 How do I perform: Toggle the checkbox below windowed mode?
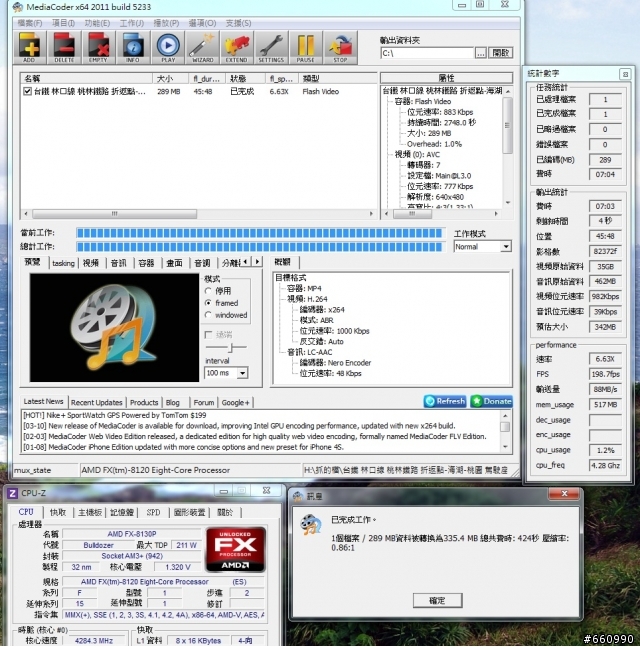[209, 335]
